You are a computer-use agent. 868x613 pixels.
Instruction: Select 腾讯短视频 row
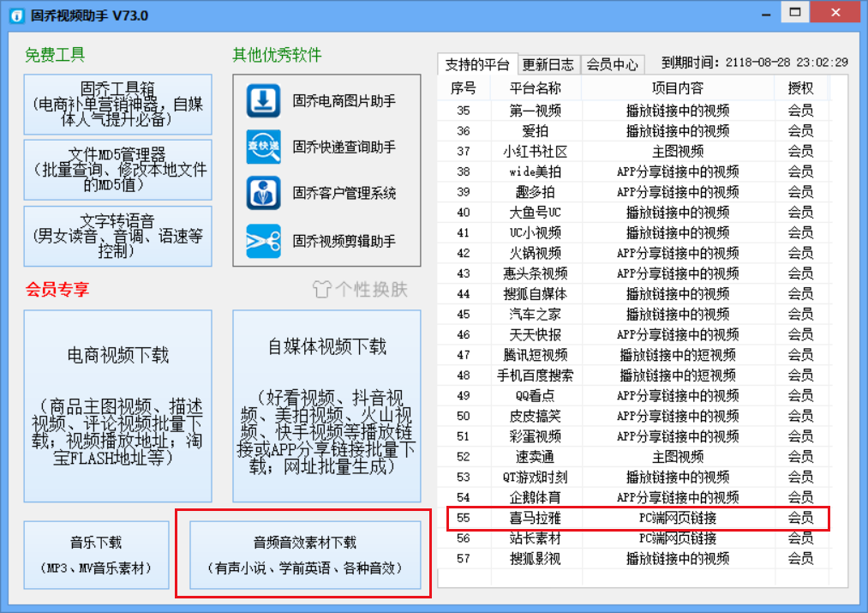(x=634, y=355)
